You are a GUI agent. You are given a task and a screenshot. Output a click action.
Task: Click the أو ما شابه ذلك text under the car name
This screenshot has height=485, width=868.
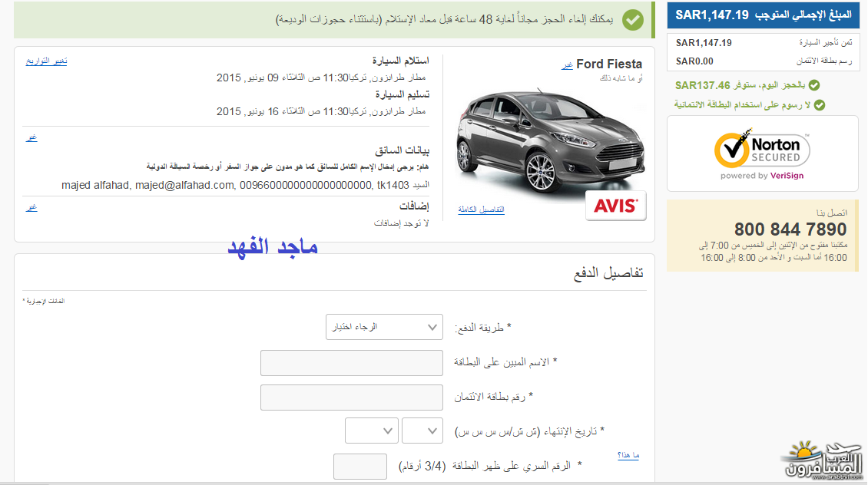621,78
